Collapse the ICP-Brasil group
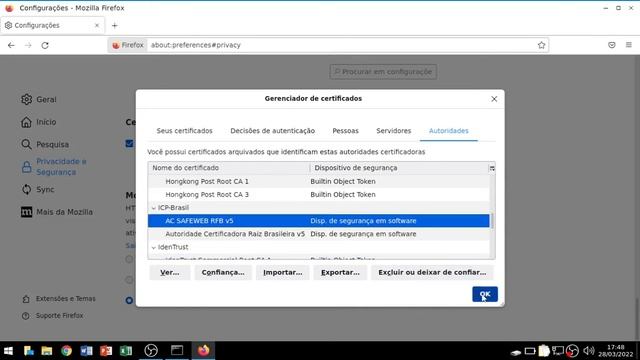 [154, 208]
